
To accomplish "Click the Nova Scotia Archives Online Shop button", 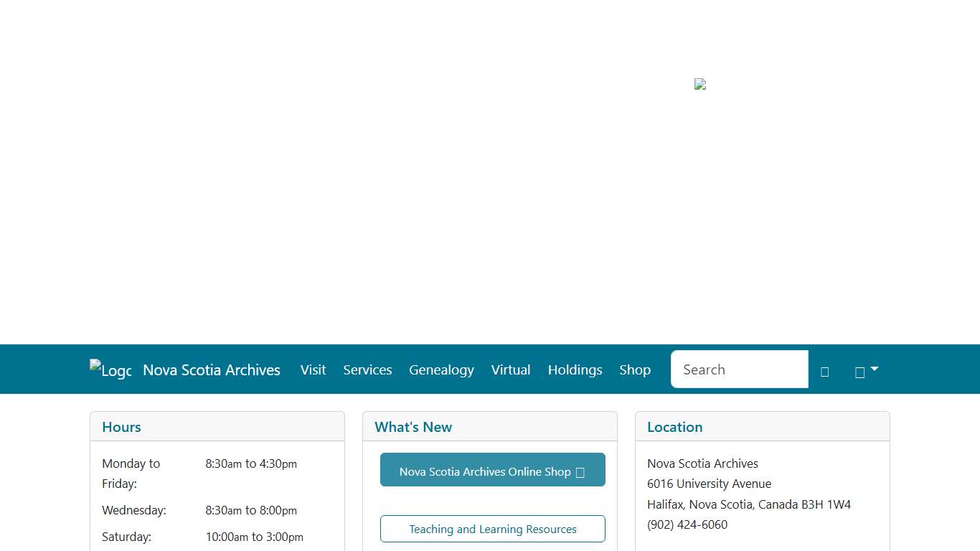I will click(492, 470).
